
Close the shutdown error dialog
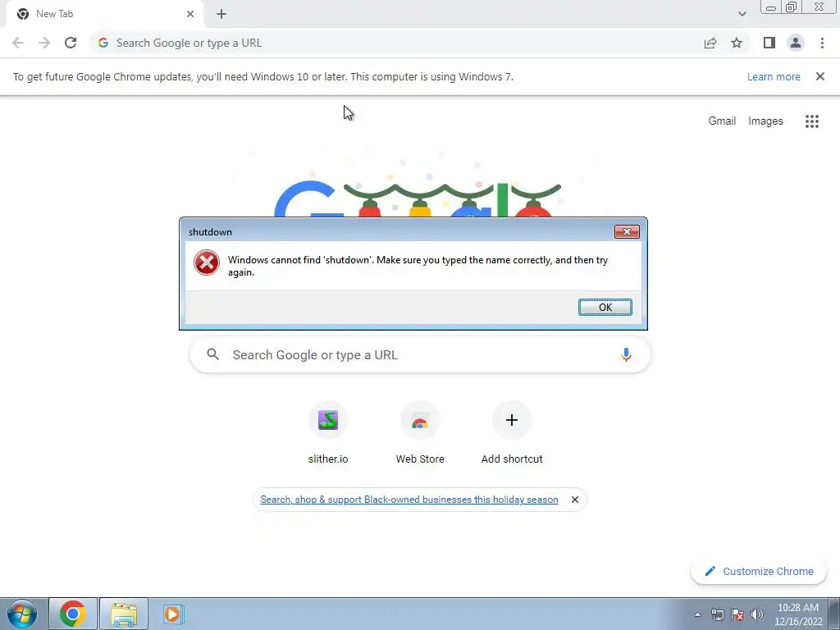tap(626, 231)
